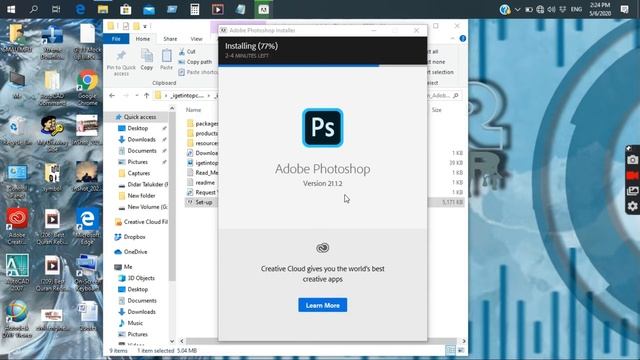Open Task View from the taskbar
This screenshot has width=640, height=360.
[x=56, y=9]
